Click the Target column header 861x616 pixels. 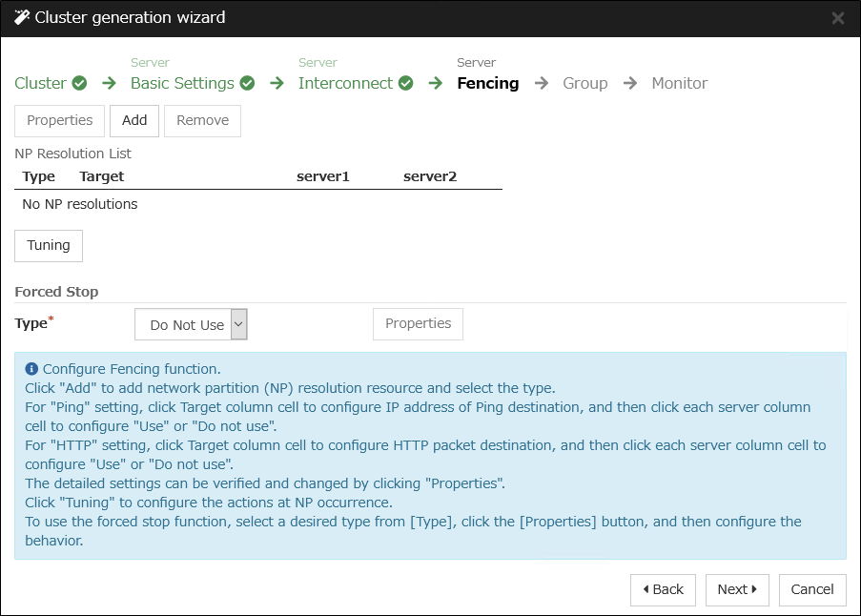[x=102, y=176]
